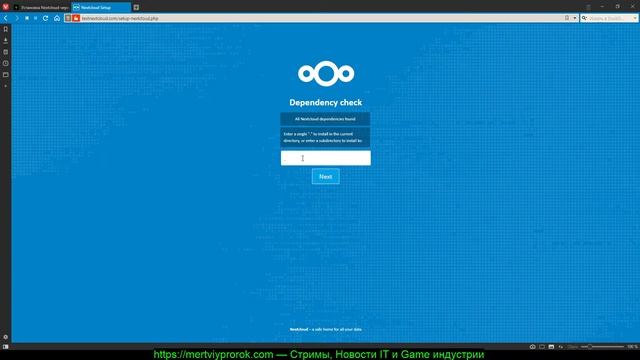Add a web panel with plus icon
640x360 pixels.
pos(6,86)
